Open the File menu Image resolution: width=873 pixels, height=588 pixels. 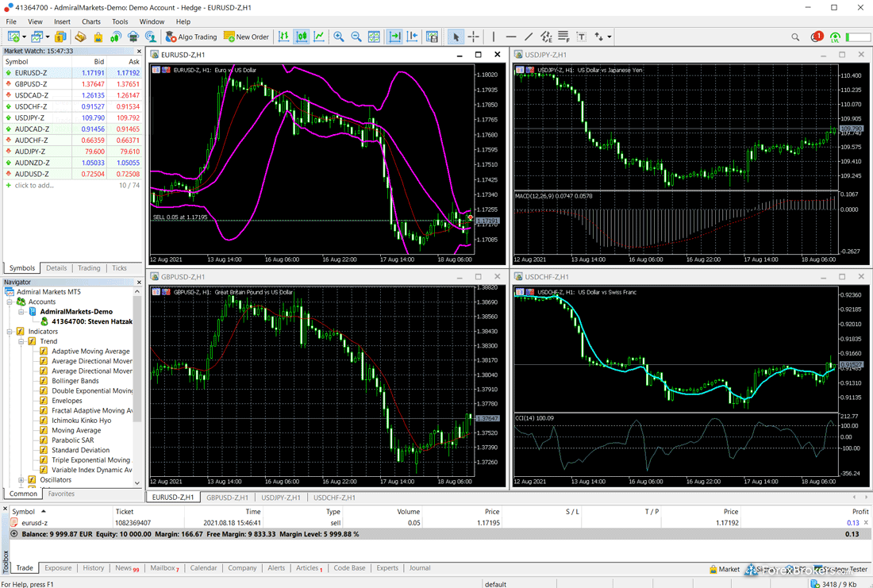point(11,21)
